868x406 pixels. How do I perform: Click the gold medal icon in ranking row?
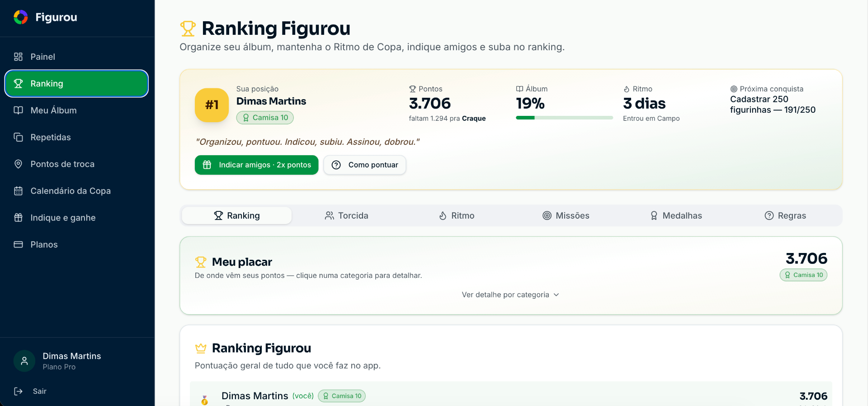click(x=205, y=400)
